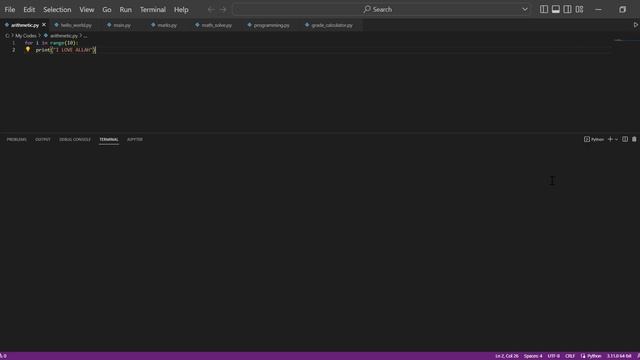Click the Python language mode status item
The image size is (640, 360).
pyautogui.click(x=591, y=356)
